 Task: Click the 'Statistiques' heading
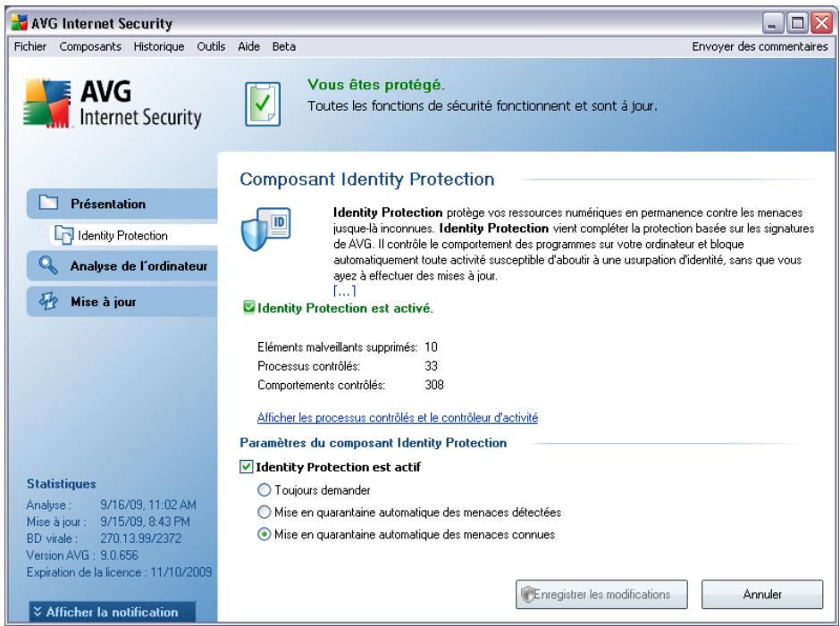click(x=62, y=483)
